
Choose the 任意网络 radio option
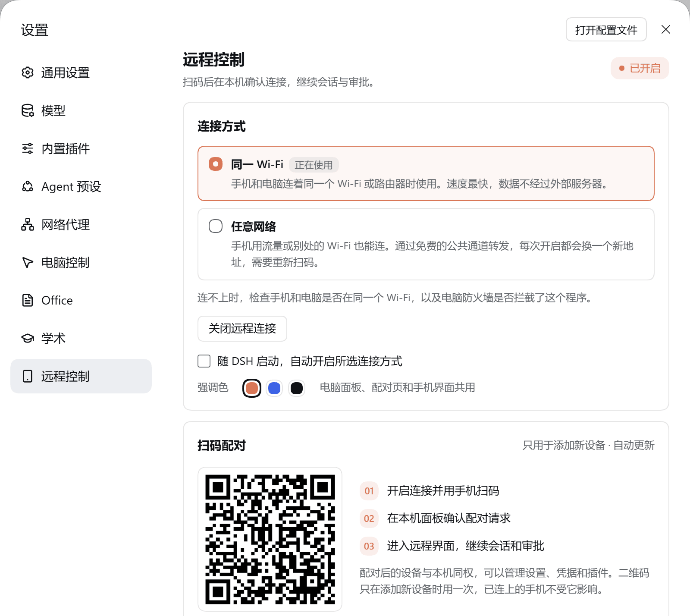tap(216, 226)
